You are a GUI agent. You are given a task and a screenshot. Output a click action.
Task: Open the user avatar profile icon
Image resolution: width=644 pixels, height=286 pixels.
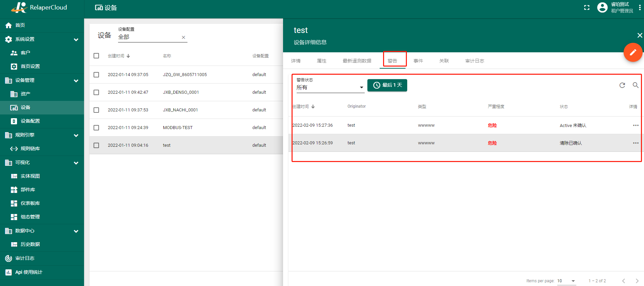coord(602,7)
